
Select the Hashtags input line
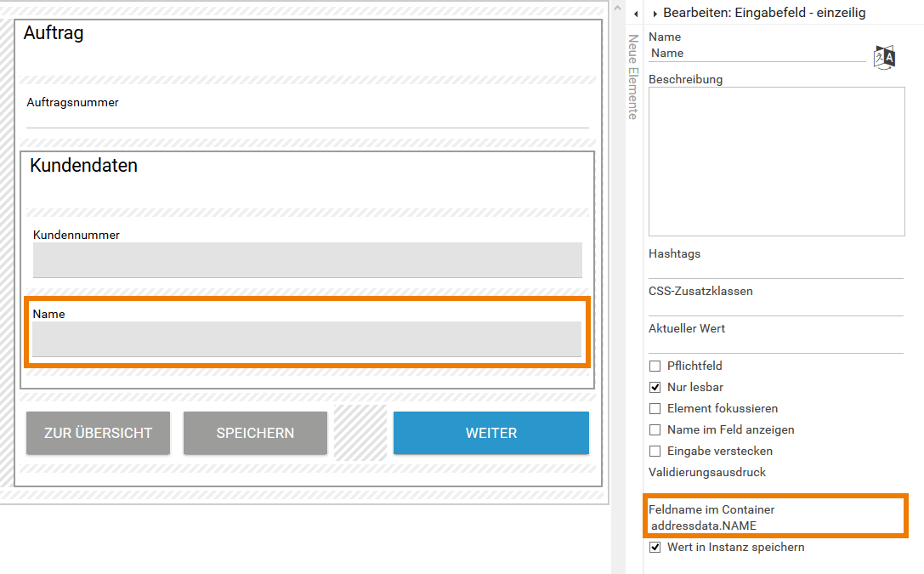(765, 264)
